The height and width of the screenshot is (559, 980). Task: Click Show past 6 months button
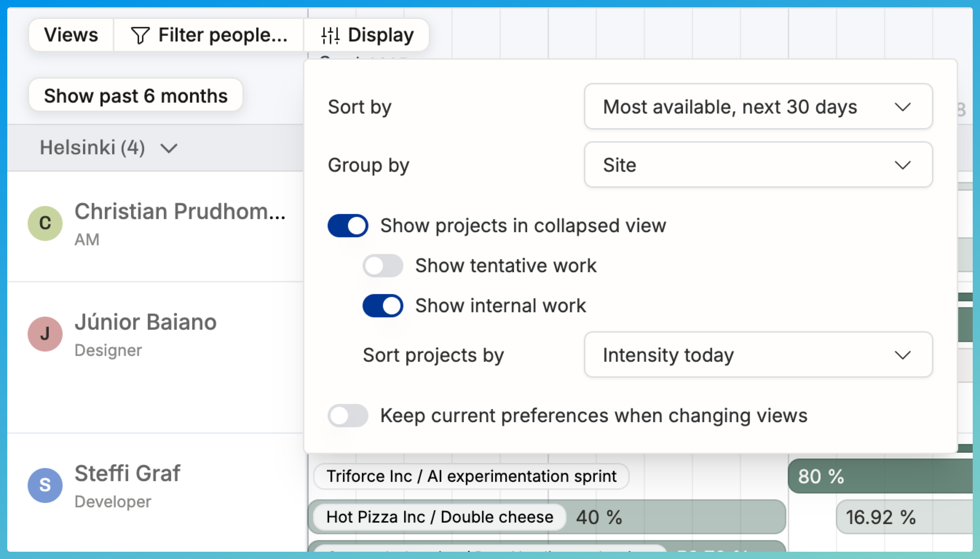coord(135,95)
